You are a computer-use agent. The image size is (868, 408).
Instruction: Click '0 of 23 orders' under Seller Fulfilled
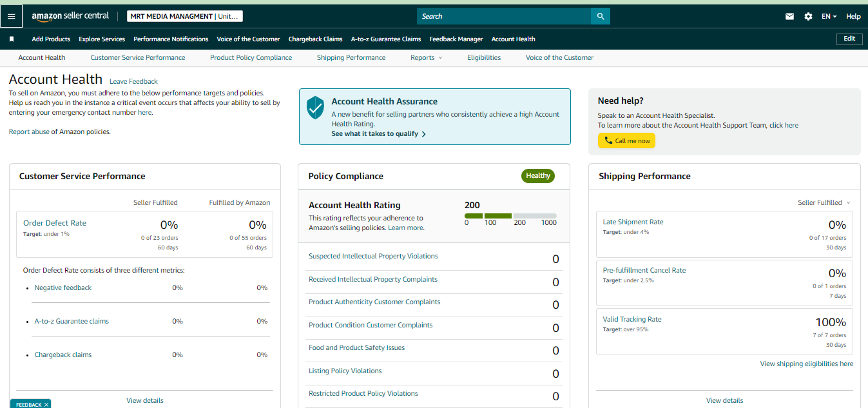click(159, 238)
